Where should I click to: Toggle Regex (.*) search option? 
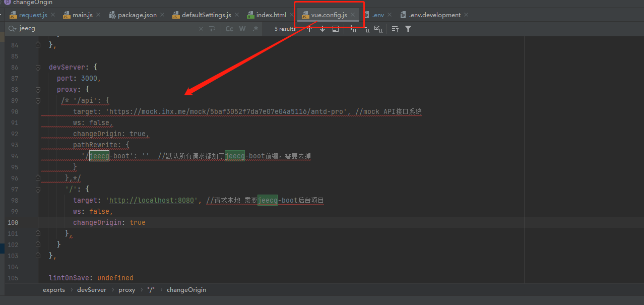(255, 29)
